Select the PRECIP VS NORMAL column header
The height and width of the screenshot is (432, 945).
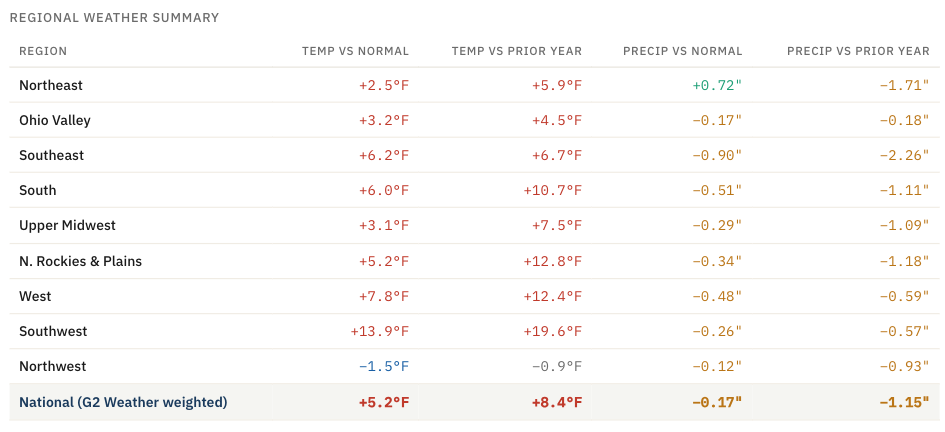tap(682, 51)
